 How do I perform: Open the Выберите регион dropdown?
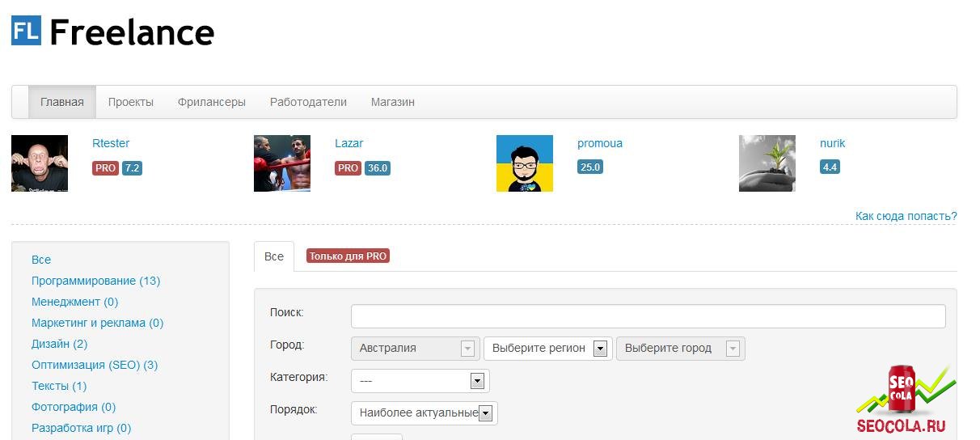pyautogui.click(x=548, y=349)
